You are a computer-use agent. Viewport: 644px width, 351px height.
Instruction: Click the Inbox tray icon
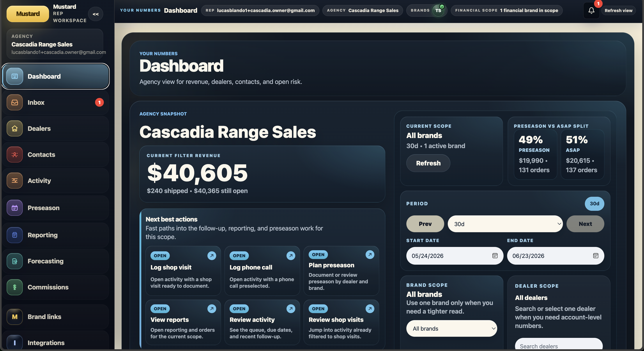point(14,103)
